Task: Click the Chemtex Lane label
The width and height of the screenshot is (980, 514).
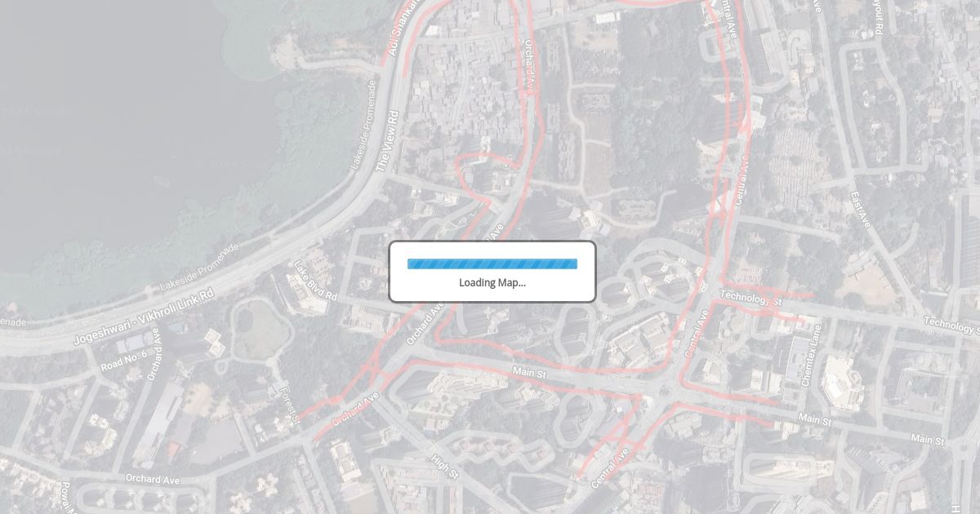Action: [813, 354]
